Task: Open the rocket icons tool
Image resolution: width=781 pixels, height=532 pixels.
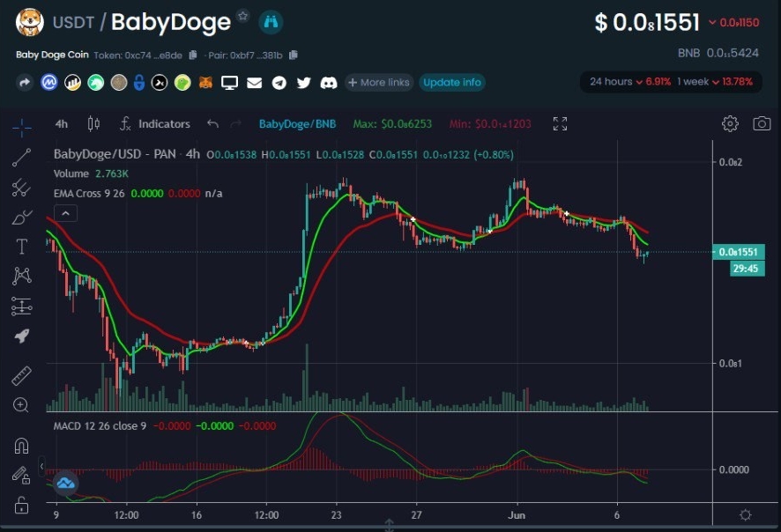Action: 21,336
